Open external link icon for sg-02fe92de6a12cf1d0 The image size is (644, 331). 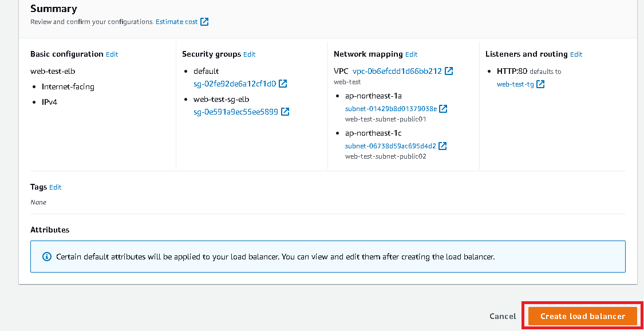[283, 84]
